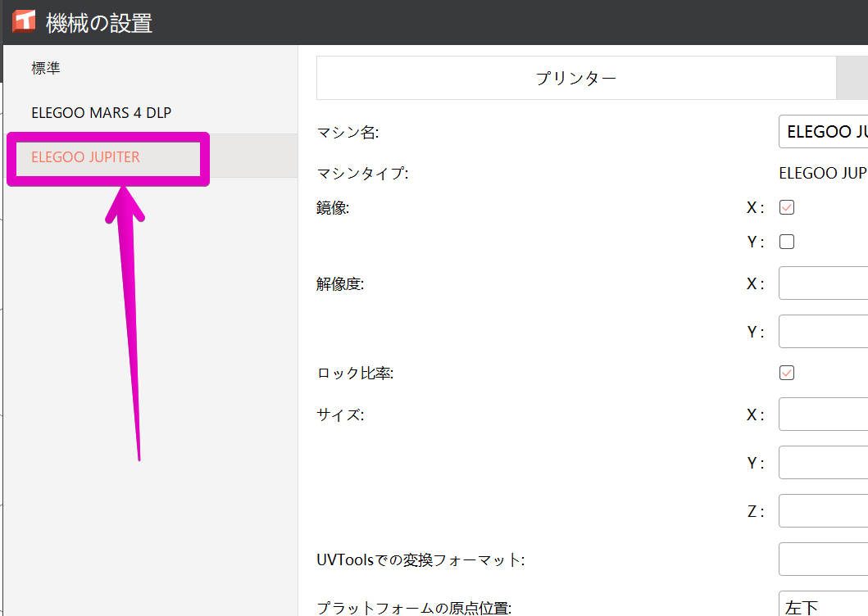Click the マシン名 label text
Viewport: 868px width, 616px height.
348,132
